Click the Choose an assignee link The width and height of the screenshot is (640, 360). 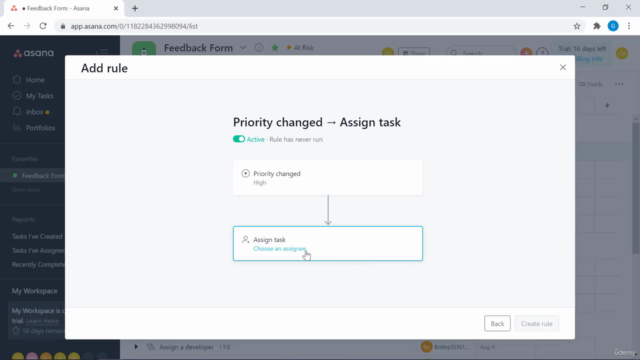point(280,249)
